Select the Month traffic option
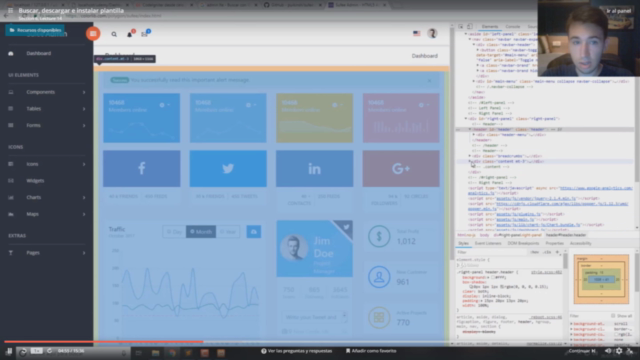Screen dimensions: 640x360 point(201,232)
